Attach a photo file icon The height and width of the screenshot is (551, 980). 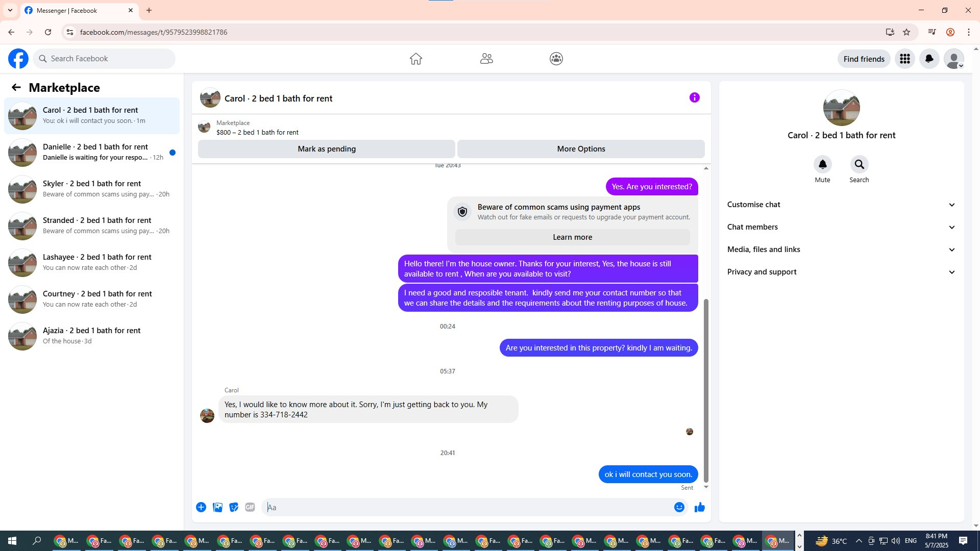click(x=217, y=507)
